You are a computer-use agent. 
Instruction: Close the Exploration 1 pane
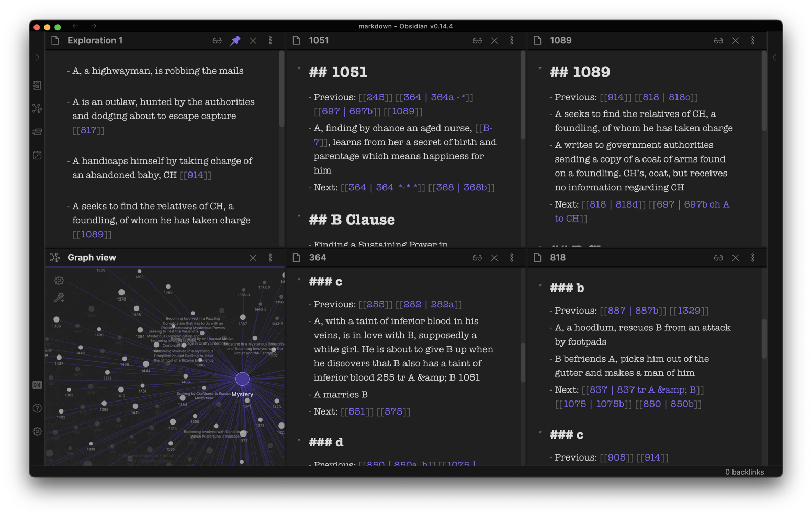pos(253,40)
